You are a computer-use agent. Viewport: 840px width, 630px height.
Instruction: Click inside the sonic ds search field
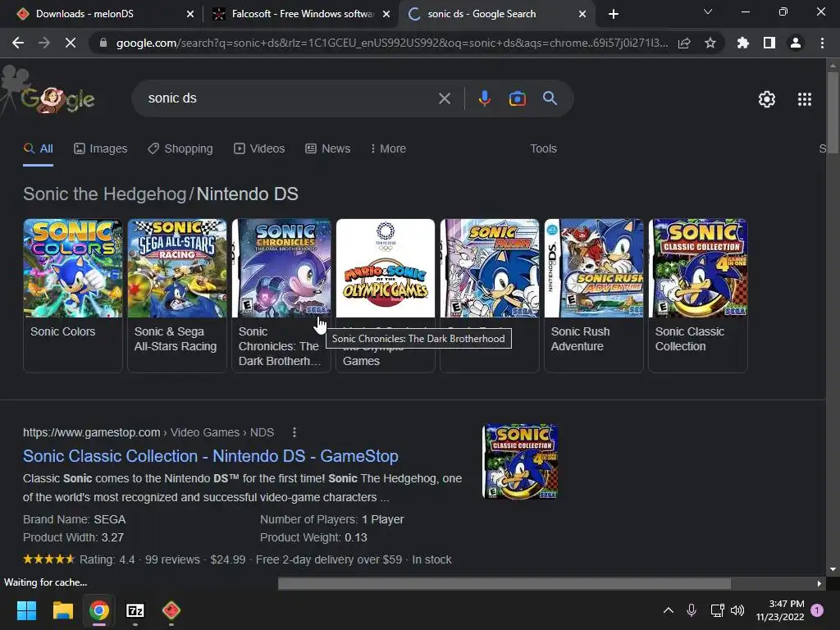(290, 98)
